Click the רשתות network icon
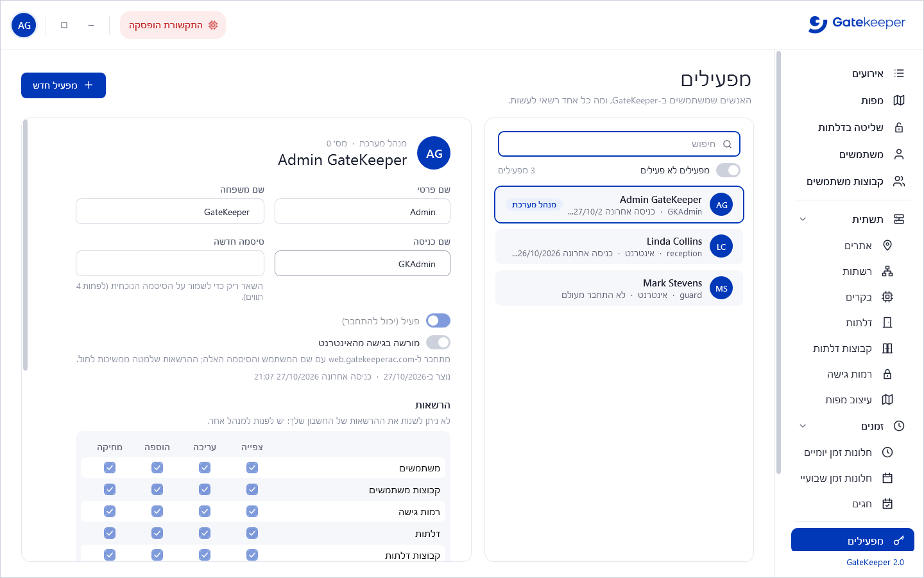 point(887,271)
